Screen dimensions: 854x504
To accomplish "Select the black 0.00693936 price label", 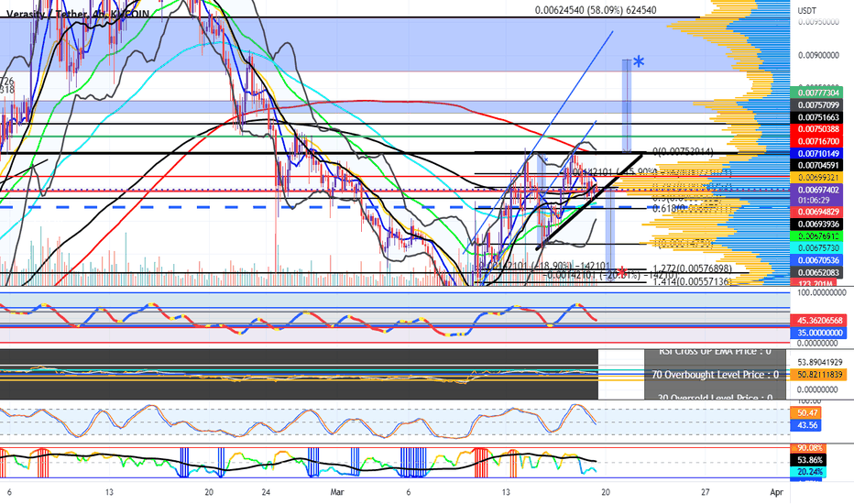I will [x=816, y=224].
